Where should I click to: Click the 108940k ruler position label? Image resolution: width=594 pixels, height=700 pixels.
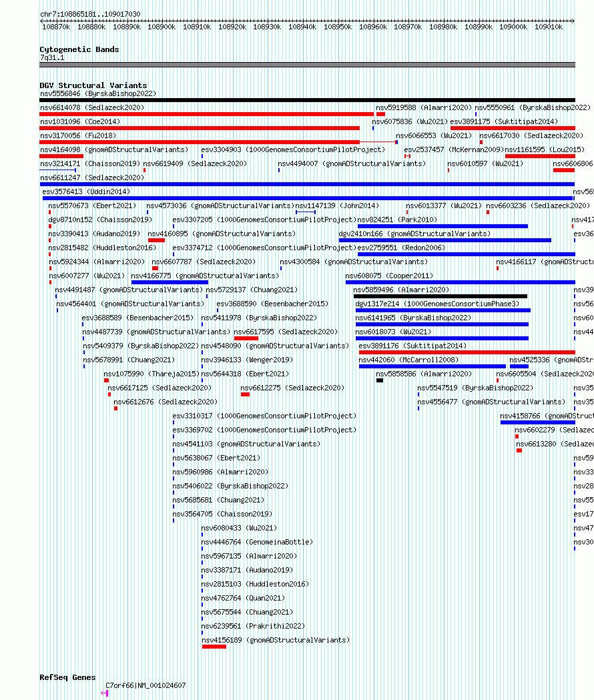pos(302,27)
